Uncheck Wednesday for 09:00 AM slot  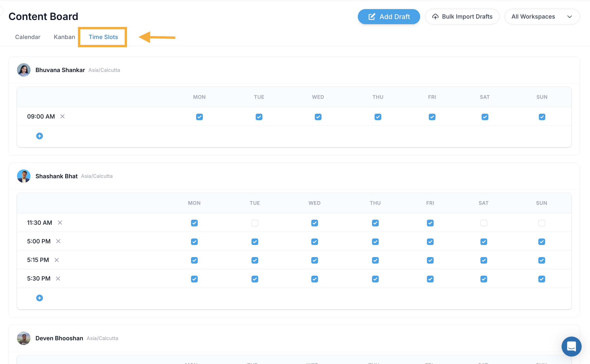pyautogui.click(x=318, y=117)
